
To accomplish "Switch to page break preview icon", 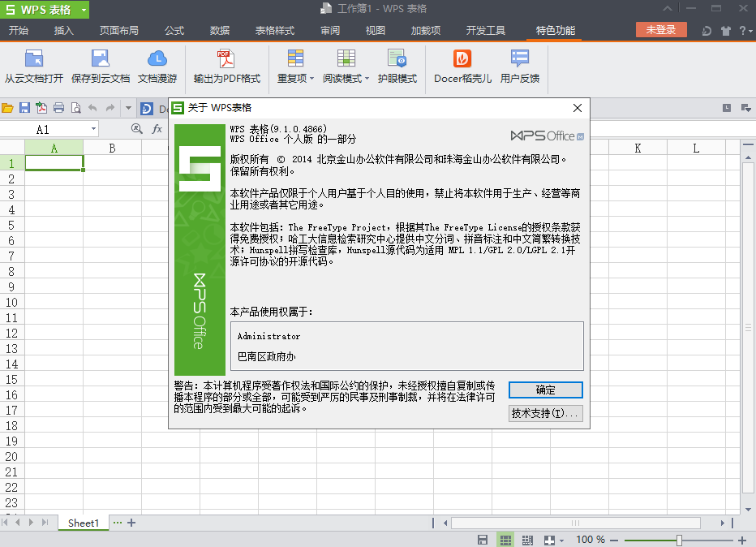I will pos(527,541).
